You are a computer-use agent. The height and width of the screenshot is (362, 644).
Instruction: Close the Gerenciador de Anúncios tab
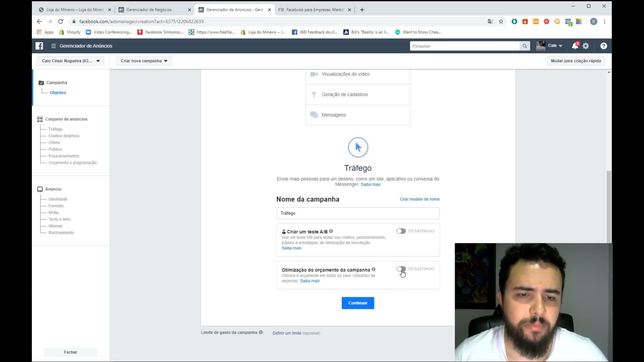(x=269, y=10)
